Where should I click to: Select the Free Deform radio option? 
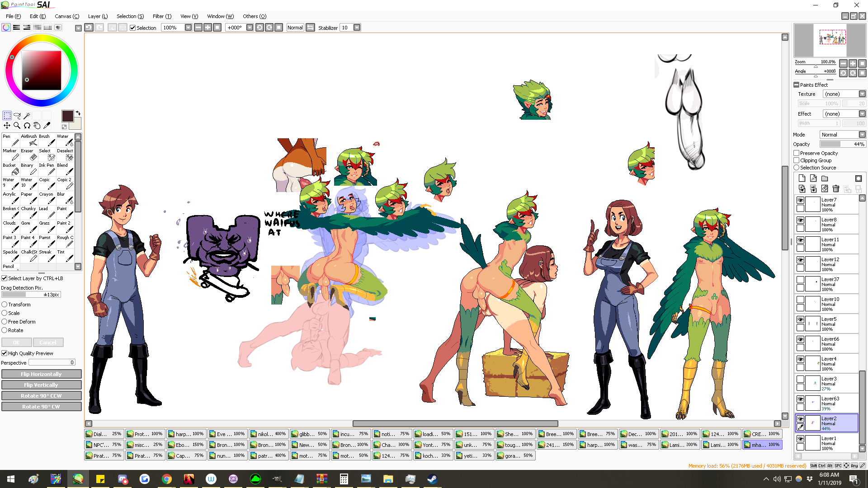5,322
